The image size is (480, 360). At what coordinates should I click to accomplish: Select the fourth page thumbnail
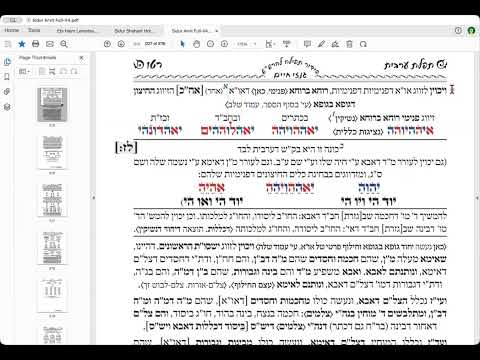coord(52,247)
